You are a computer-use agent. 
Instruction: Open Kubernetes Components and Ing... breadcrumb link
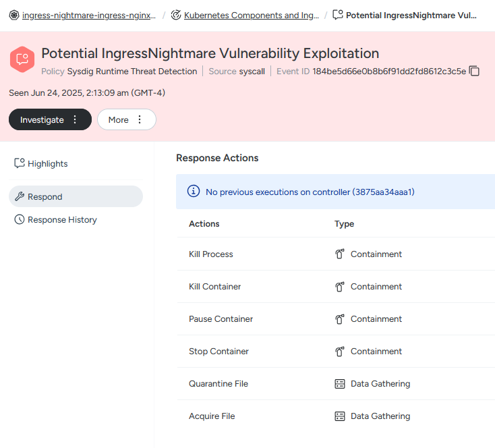[x=252, y=15]
